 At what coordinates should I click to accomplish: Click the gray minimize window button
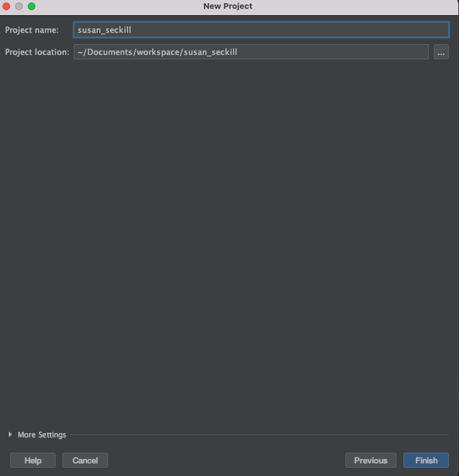19,6
